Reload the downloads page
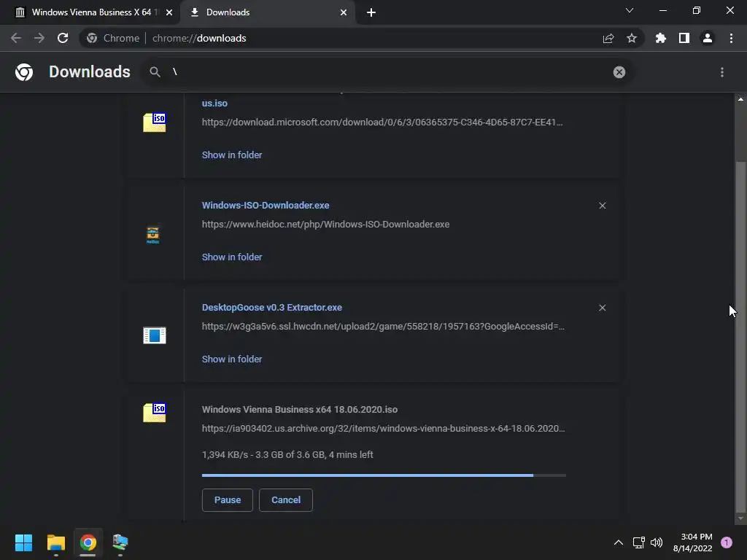 tap(63, 38)
